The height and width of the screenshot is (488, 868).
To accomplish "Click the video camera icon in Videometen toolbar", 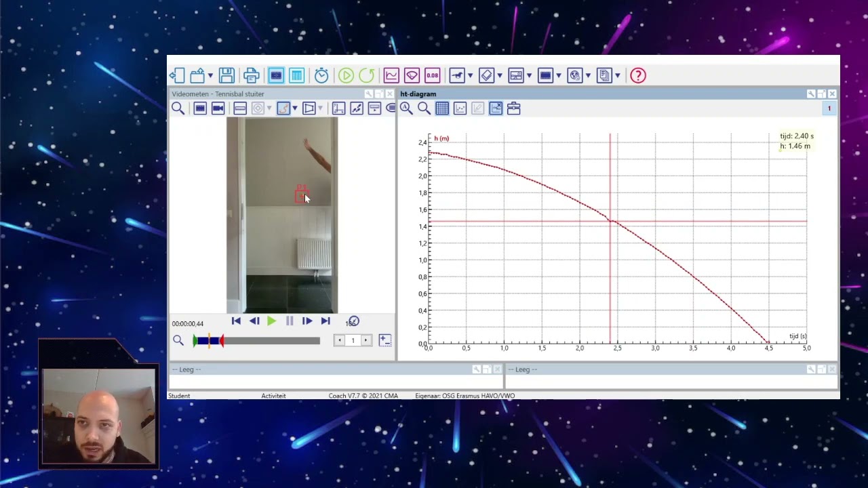I will [218, 108].
